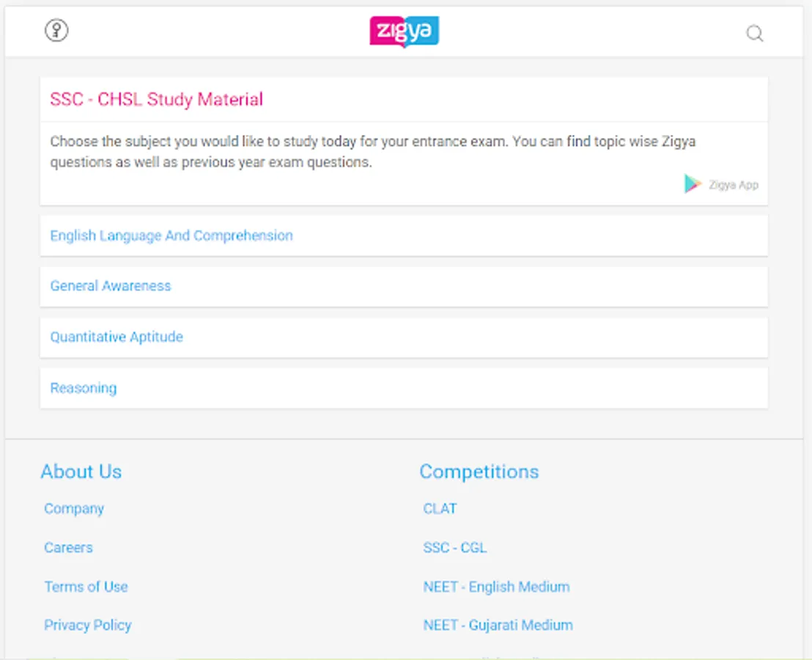This screenshot has height=660, width=812.
Task: Open NEET - Gujarati Medium link
Action: click(498, 626)
